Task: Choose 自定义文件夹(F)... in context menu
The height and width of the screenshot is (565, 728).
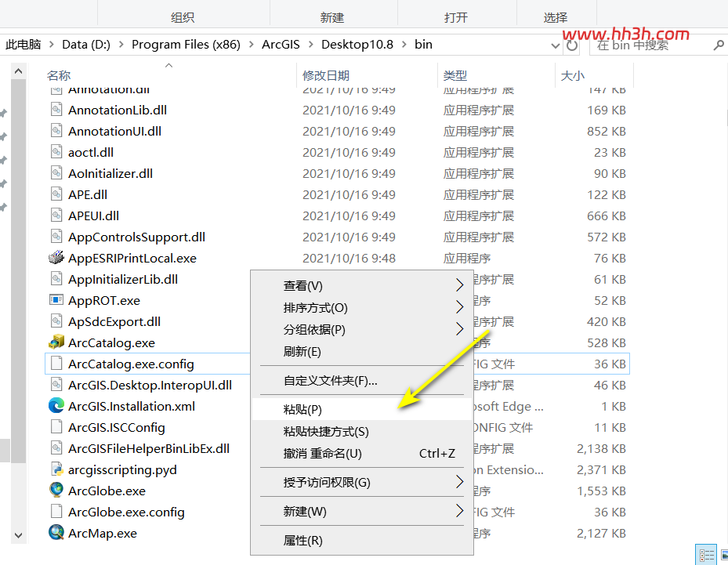Action: point(362,381)
